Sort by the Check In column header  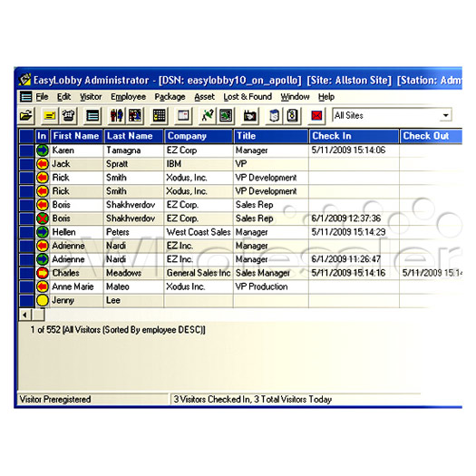(355, 136)
